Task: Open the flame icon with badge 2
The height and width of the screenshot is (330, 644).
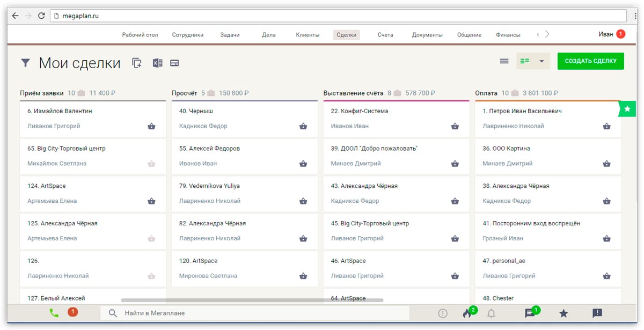Action: pyautogui.click(x=467, y=313)
